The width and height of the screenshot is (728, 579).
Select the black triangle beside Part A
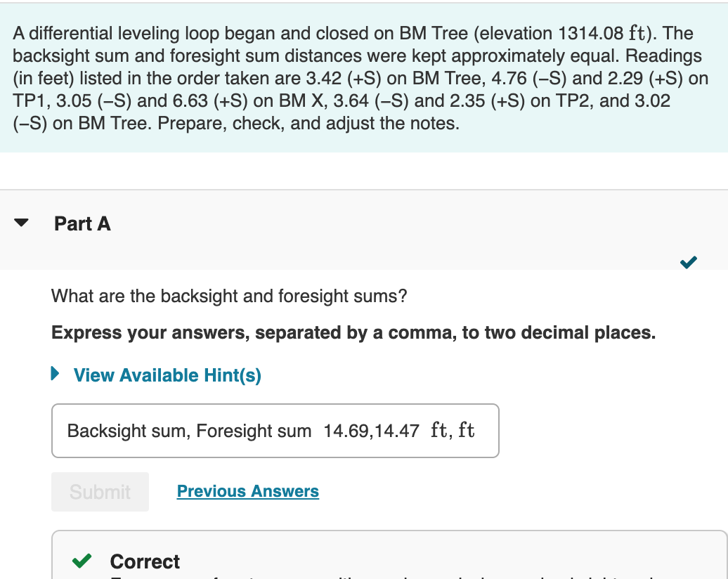(22, 223)
